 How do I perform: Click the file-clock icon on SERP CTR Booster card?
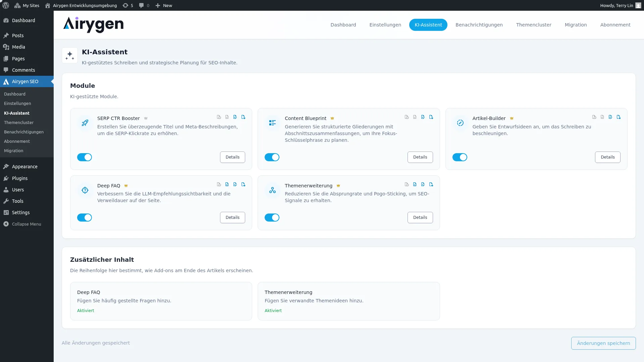(x=219, y=117)
